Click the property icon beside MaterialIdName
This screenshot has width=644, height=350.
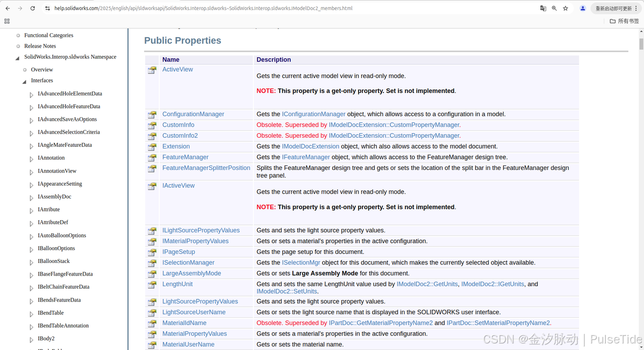[x=152, y=324]
